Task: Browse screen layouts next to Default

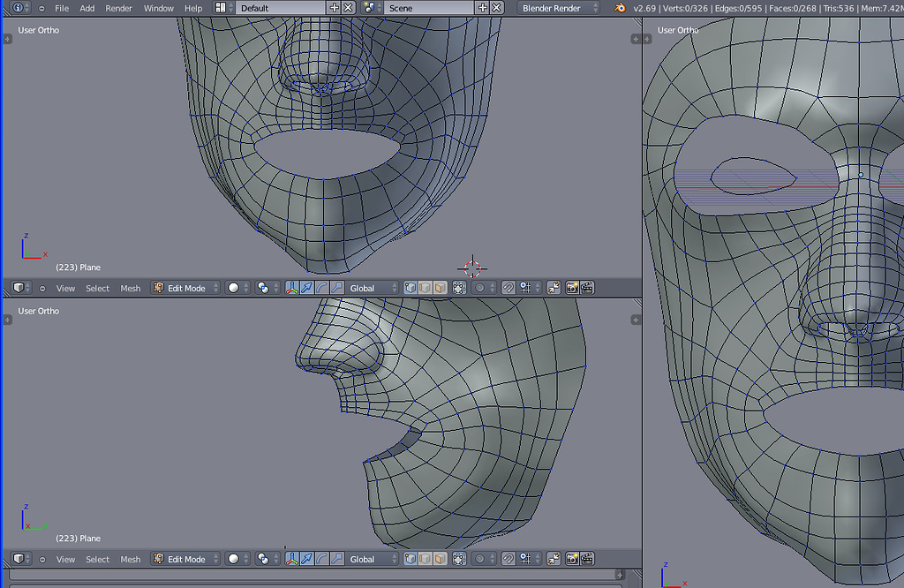Action: pos(223,8)
